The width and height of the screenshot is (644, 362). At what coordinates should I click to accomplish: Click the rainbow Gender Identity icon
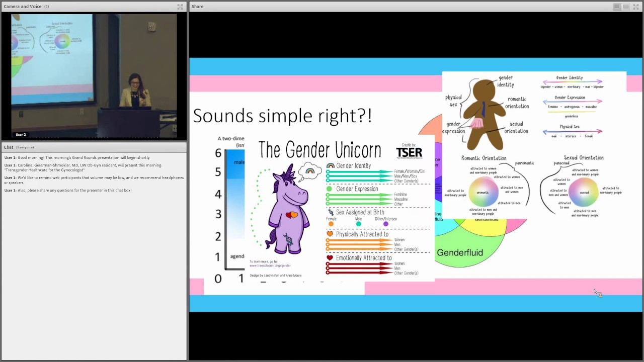point(331,165)
